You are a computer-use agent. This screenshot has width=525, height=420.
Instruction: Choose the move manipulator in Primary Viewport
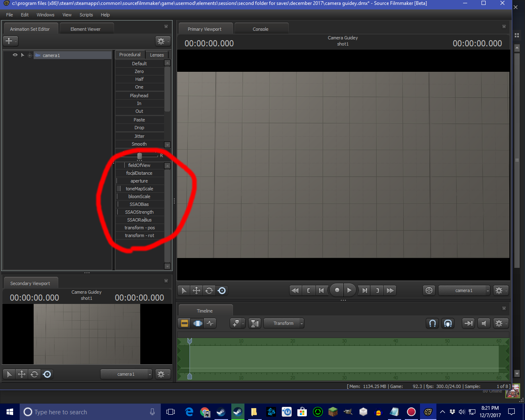tap(196, 290)
